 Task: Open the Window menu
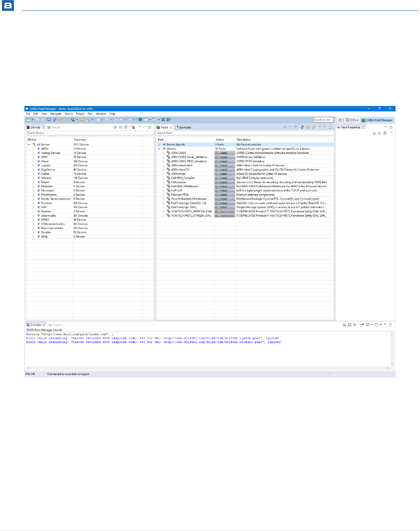[101, 114]
